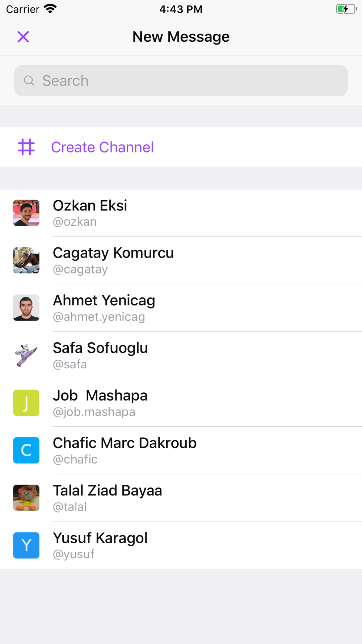Select Ozkan Eksi's avatar photo
Image resolution: width=362 pixels, height=644 pixels.
click(x=26, y=213)
